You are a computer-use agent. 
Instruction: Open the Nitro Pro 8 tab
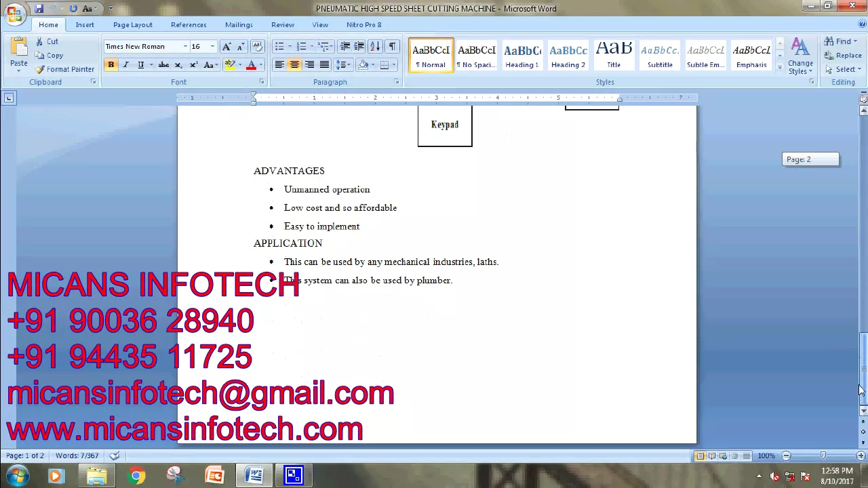pos(364,25)
